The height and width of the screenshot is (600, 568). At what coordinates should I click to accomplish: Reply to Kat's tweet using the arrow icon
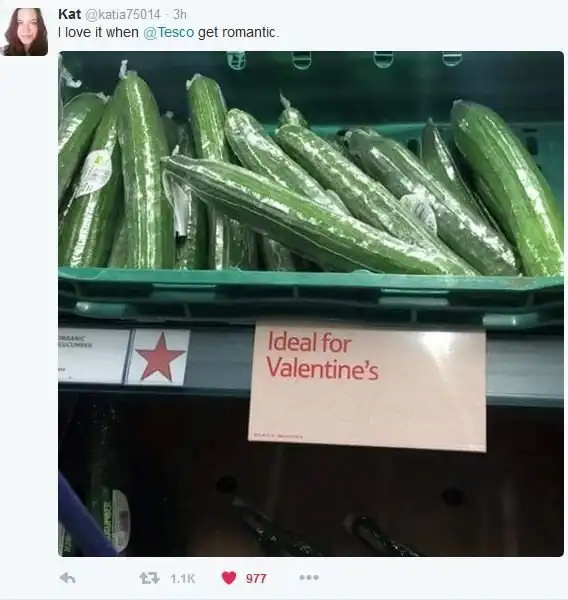tap(67, 578)
